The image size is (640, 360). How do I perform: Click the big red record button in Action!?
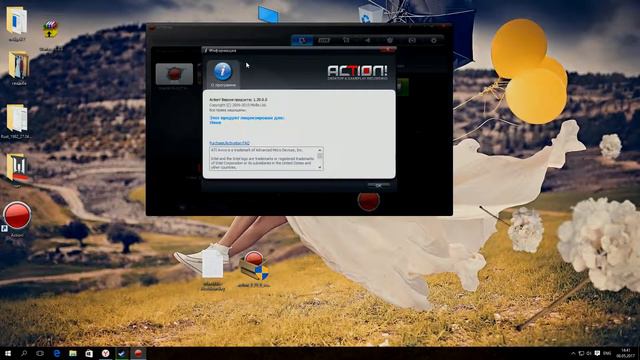pos(369,201)
